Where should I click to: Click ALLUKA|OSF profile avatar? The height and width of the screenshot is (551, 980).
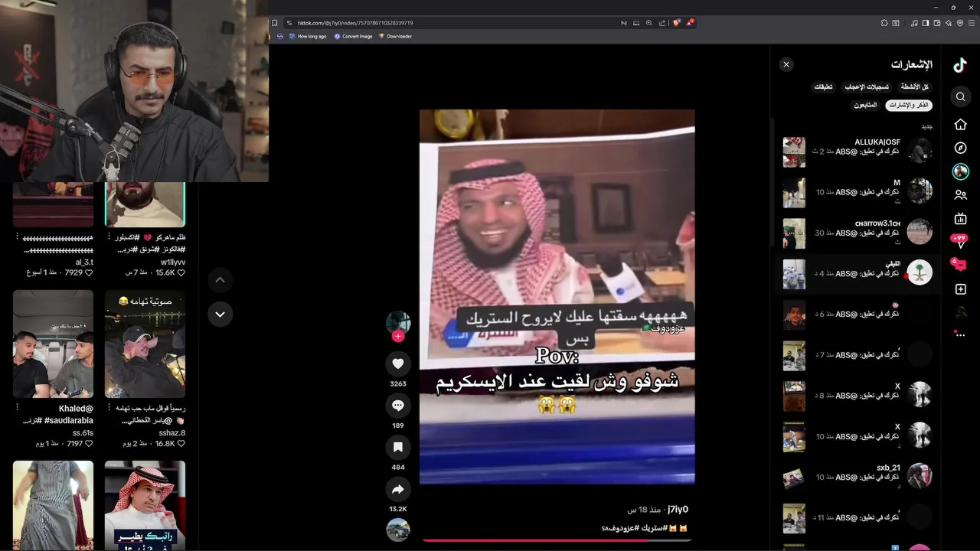[920, 151]
